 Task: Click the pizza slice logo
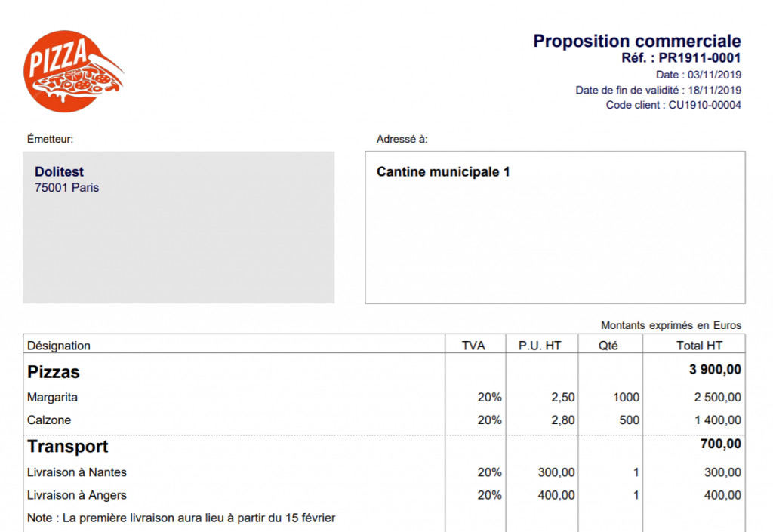pos(73,72)
